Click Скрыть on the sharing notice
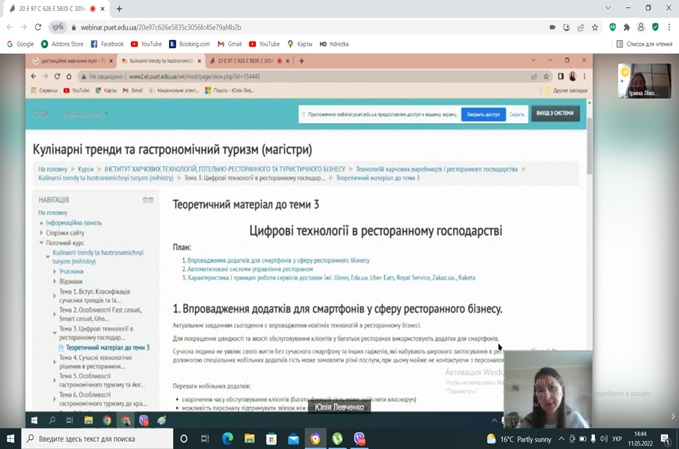Viewport: 679px width, 449px height. click(x=517, y=114)
